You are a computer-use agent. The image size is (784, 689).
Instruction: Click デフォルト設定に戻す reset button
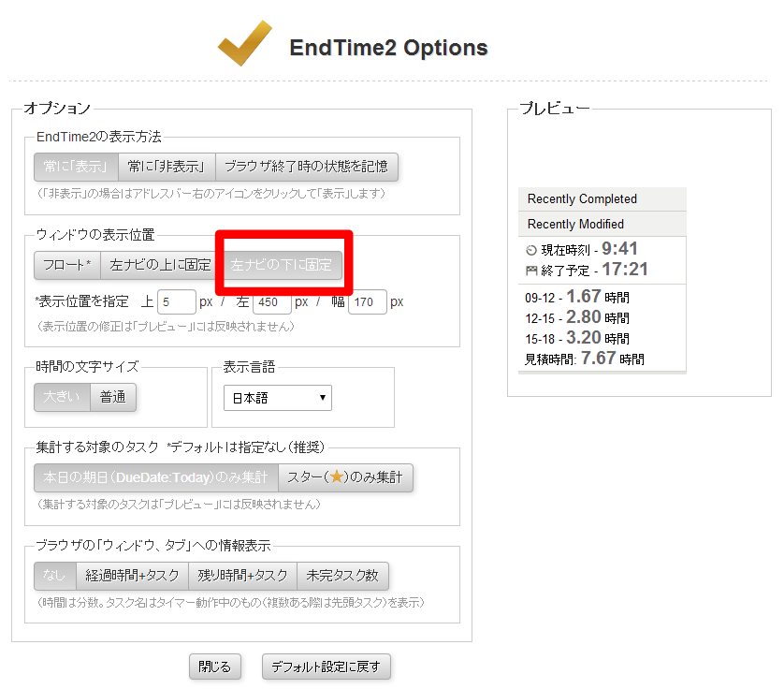click(326, 667)
